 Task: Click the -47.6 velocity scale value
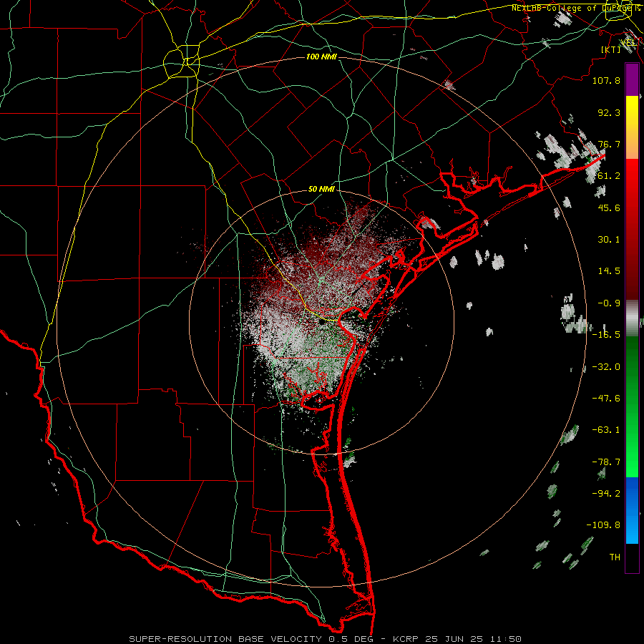(x=606, y=399)
